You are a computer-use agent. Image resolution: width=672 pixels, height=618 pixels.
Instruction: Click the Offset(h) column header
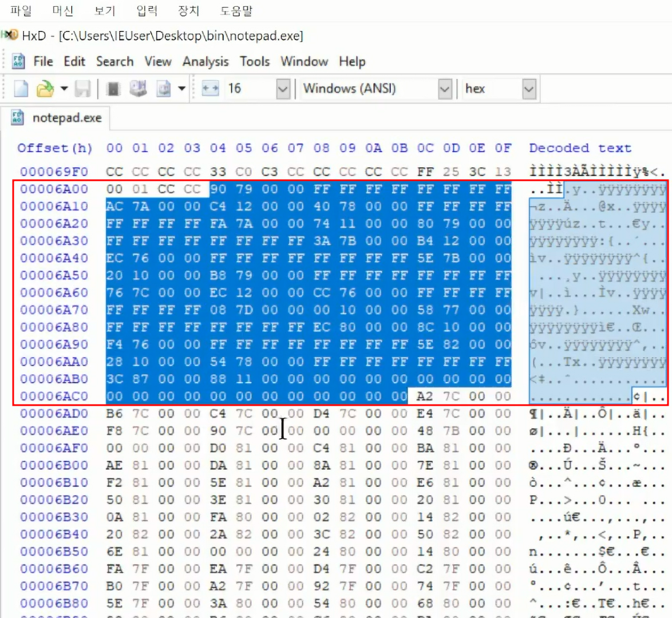click(55, 148)
